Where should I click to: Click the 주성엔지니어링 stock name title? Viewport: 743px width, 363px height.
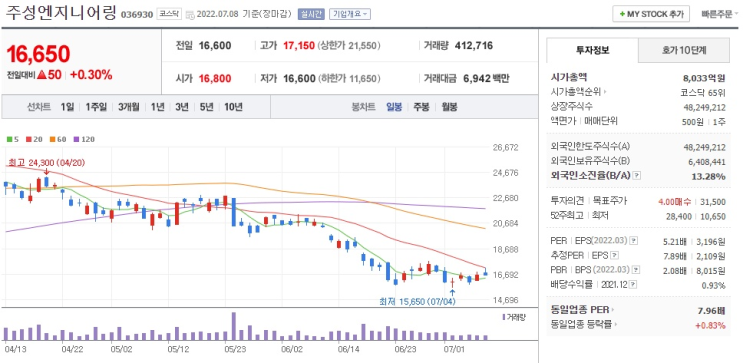pos(61,13)
